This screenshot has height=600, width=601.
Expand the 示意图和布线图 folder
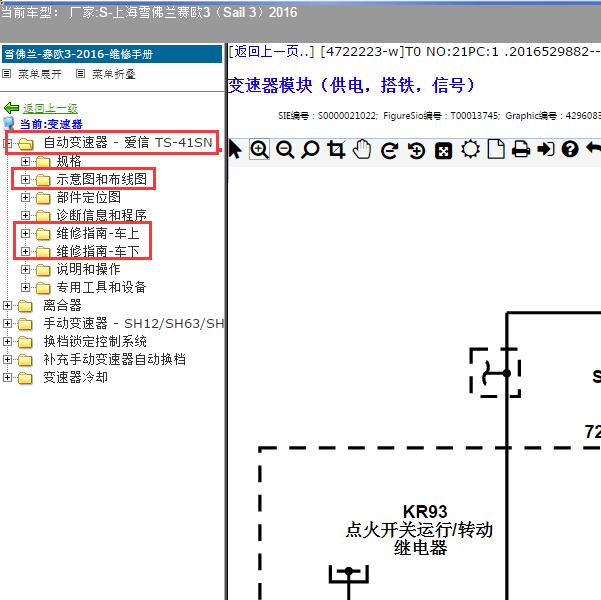coord(25,179)
